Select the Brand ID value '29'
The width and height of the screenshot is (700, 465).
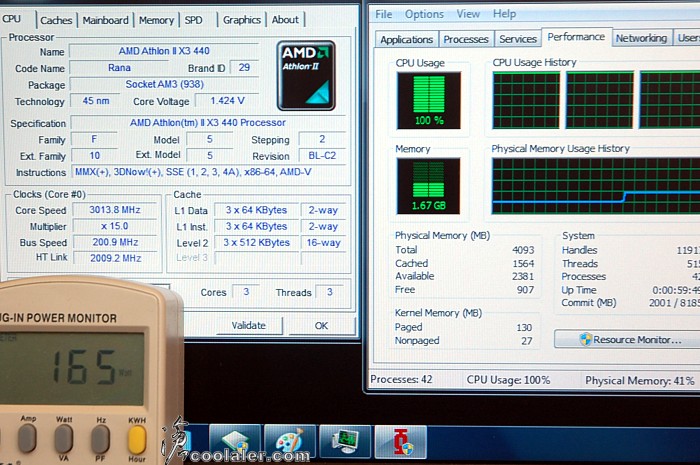244,67
